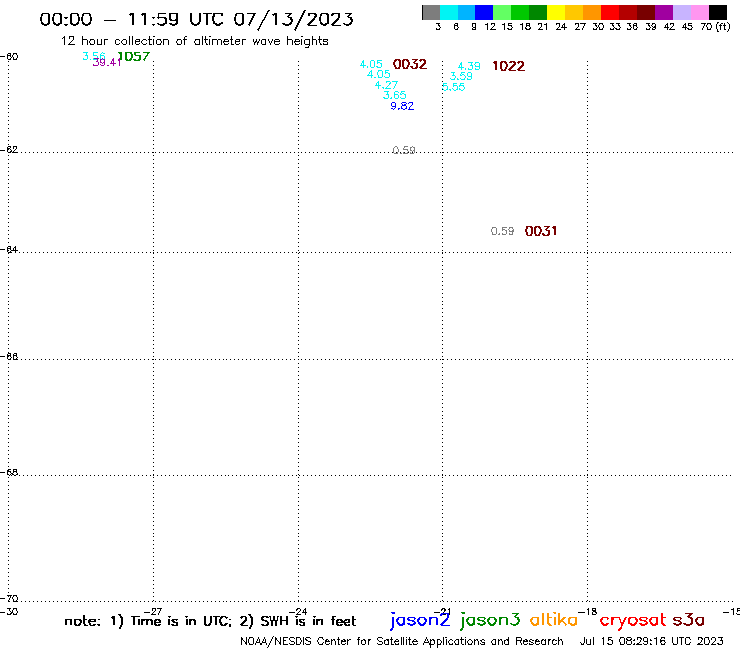740x650 pixels.
Task: Click the -62 latitude axis label
Action: coord(9,150)
